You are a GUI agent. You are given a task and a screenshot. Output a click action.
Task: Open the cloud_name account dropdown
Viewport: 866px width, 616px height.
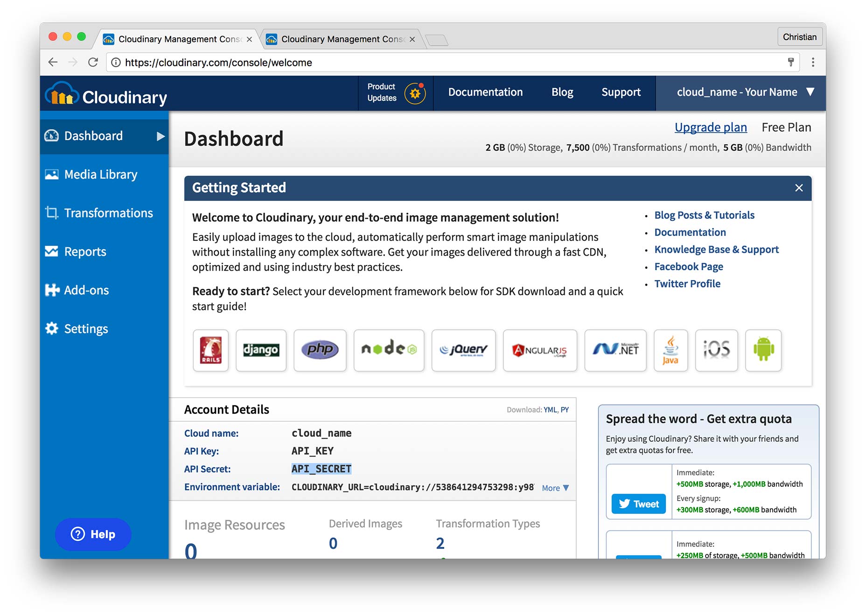741,92
